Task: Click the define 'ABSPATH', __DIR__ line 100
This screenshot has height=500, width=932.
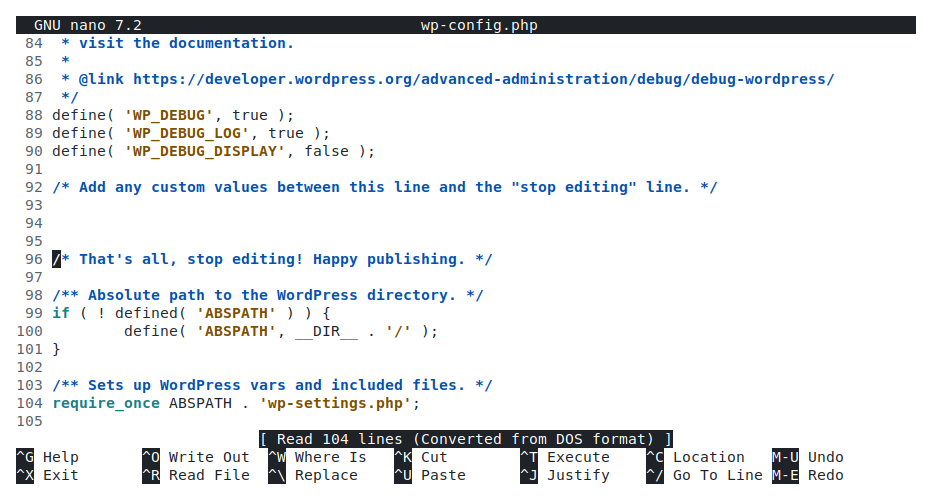Action: coord(281,331)
